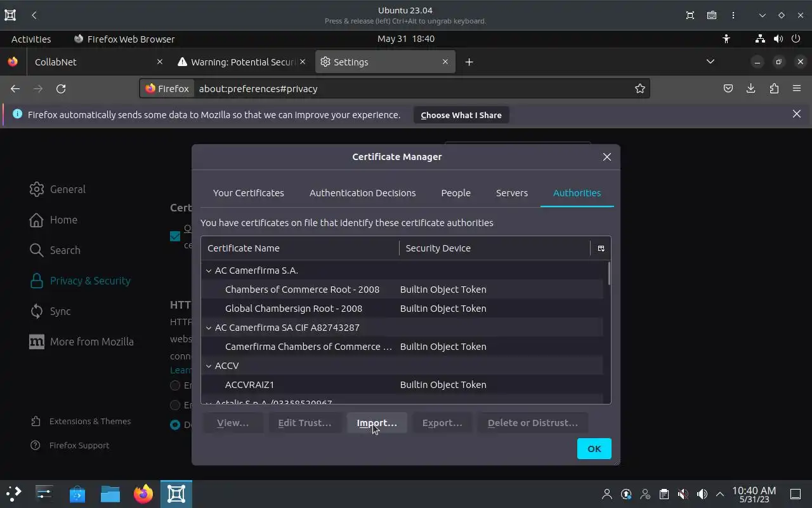
Task: Click the Edit Trust… button
Action: click(x=304, y=423)
